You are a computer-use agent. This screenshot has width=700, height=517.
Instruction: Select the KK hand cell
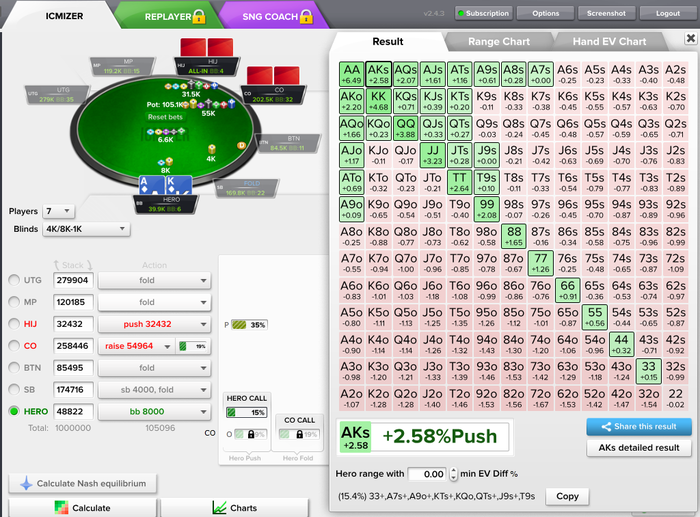click(x=379, y=101)
